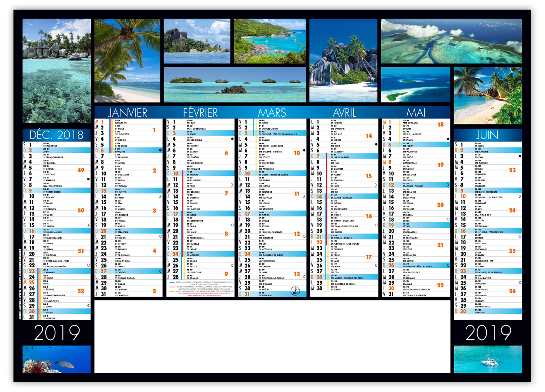Click the 2019 year text under December
Viewport: 545px width, 392px height.
click(57, 333)
